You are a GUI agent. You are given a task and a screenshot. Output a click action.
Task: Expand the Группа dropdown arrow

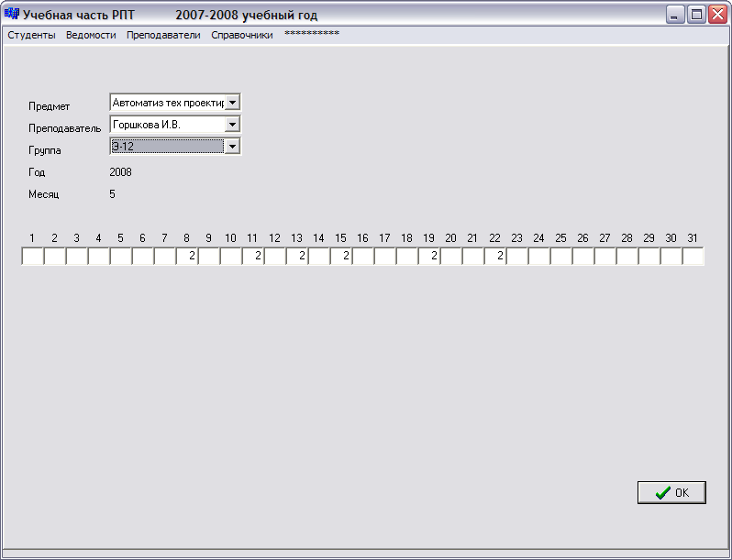tap(232, 147)
